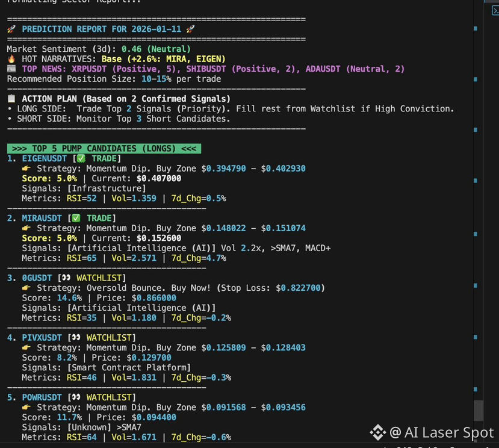The image size is (499, 448).
Task: Click EIGENUSDT lower buy zone '$0.394790'
Action: coord(223,169)
